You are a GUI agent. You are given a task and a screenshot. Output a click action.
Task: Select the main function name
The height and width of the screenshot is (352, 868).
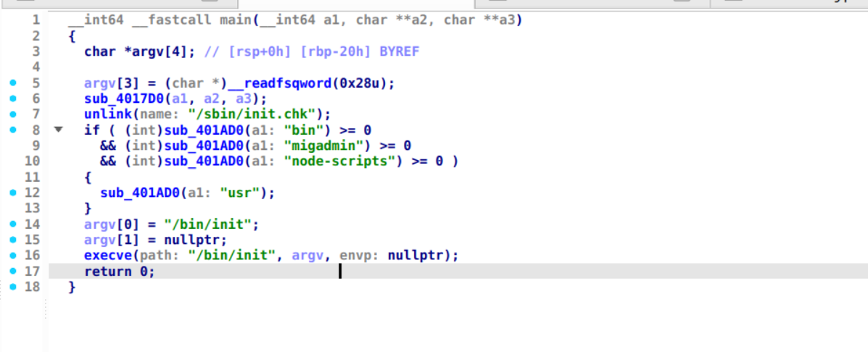(235, 20)
